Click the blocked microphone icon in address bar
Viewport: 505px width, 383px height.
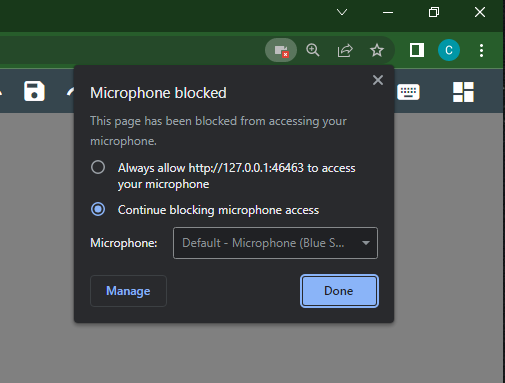point(281,50)
